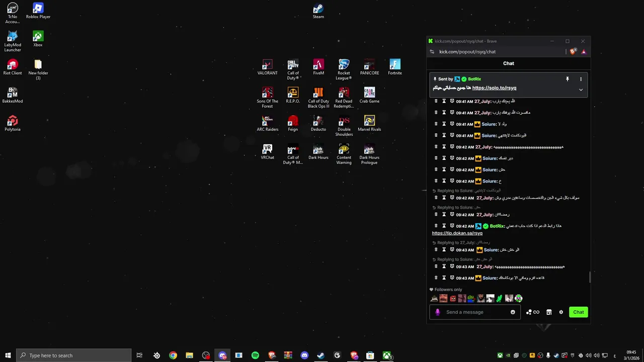Select the Marvel Rivals desktop icon
Viewport: 644px width, 362px height.
[x=369, y=124]
